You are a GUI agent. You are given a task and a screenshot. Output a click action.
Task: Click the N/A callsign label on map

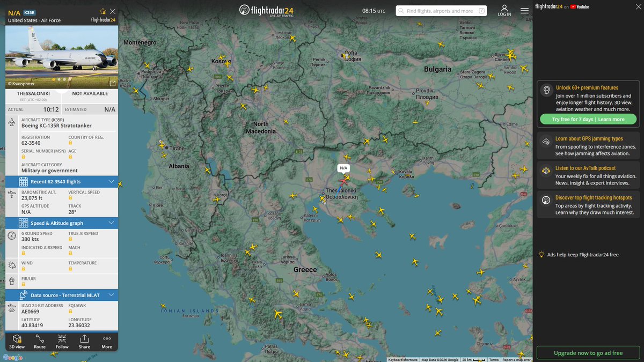coord(343,168)
